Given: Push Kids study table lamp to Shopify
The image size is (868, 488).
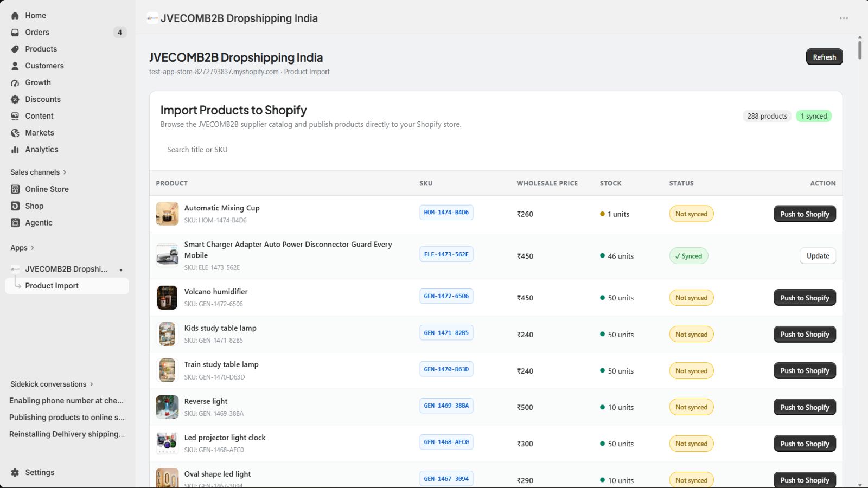Looking at the screenshot, I should click(805, 335).
